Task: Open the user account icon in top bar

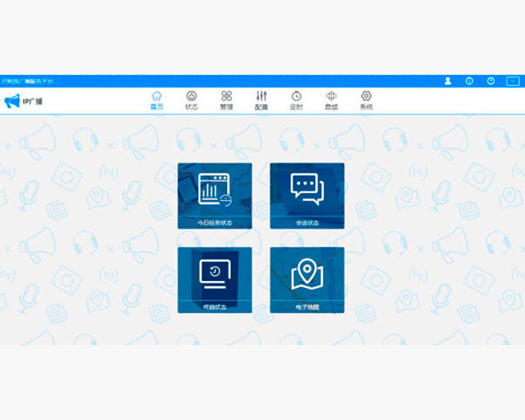Action: coord(448,81)
